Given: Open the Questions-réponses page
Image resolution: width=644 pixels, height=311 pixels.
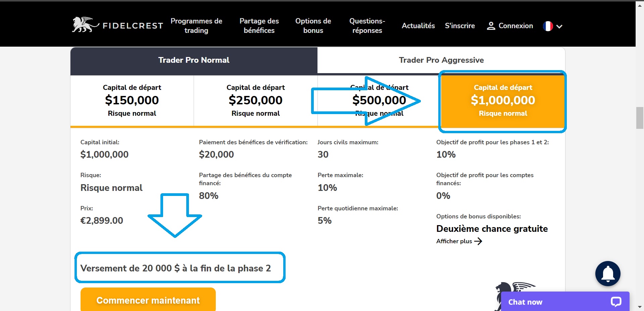Looking at the screenshot, I should point(367,26).
